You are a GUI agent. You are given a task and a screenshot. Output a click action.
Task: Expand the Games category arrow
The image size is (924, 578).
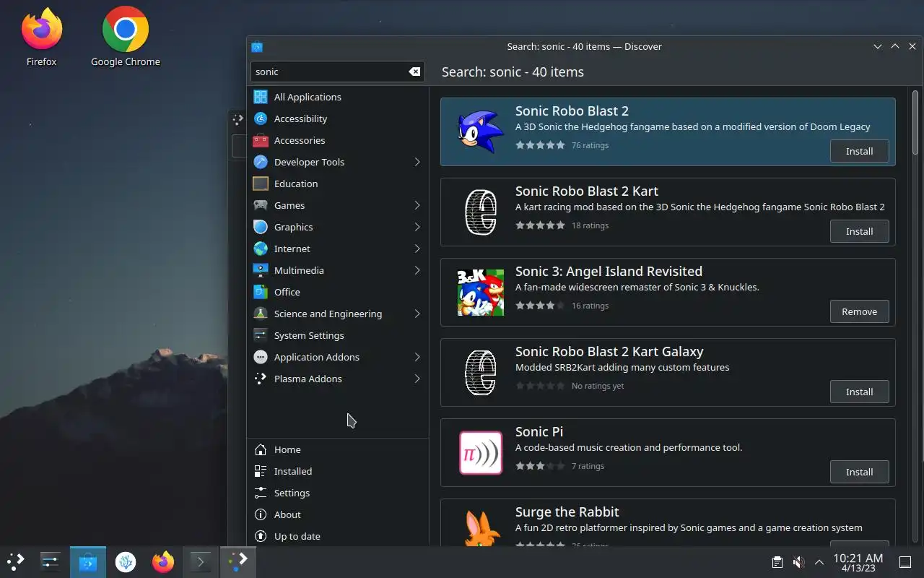417,205
